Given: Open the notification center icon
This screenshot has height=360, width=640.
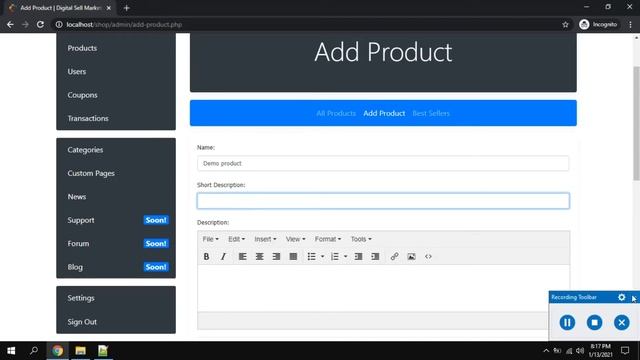Looking at the screenshot, I should pyautogui.click(x=625, y=351).
